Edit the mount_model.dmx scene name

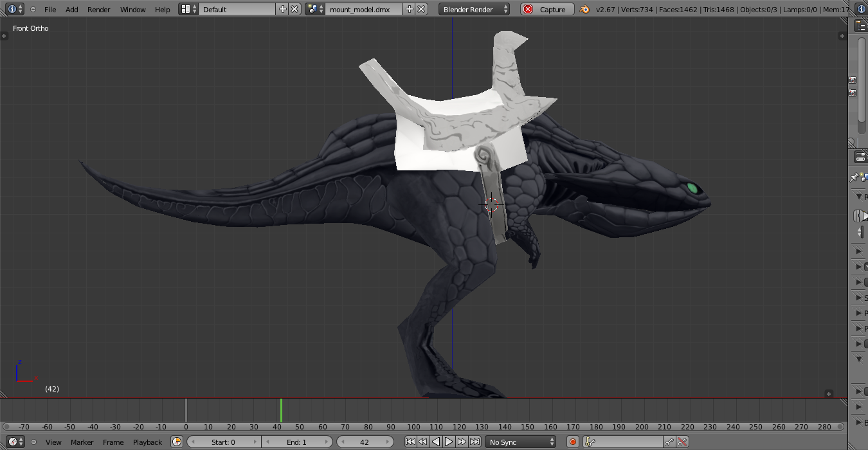[x=364, y=9]
